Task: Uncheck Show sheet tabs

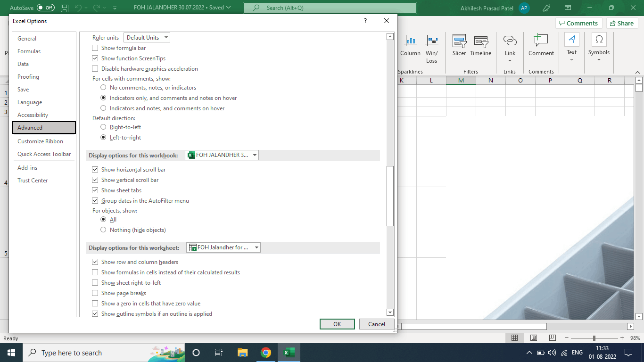Action: click(x=95, y=190)
